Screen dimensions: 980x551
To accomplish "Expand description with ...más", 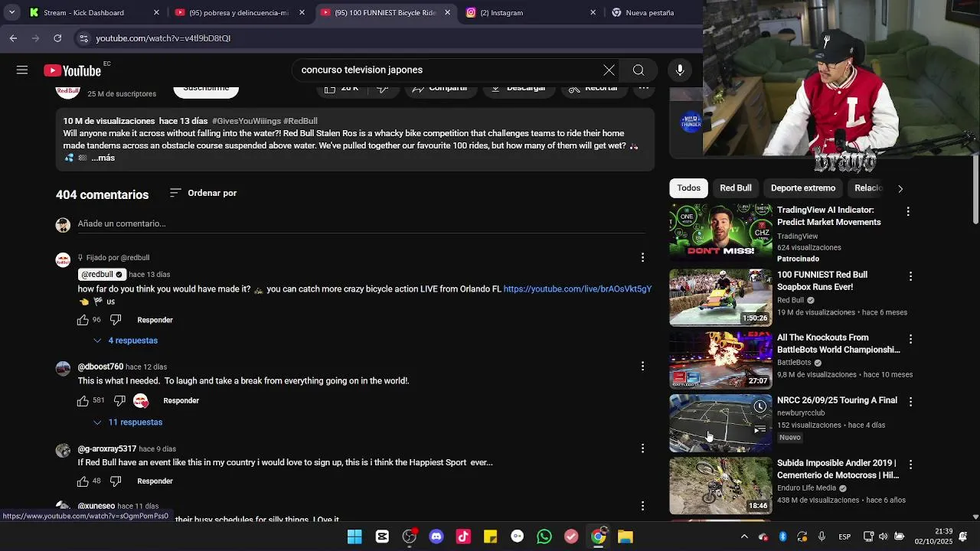I will tap(103, 158).
